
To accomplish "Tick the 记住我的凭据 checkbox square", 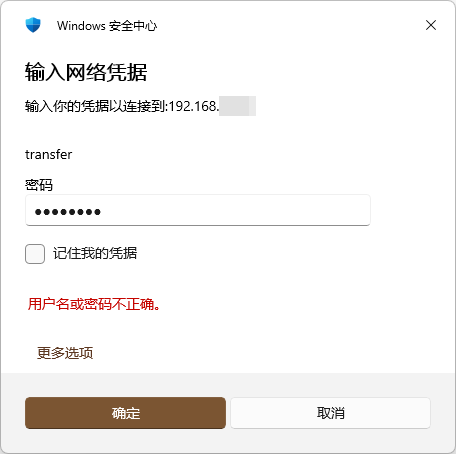I will (x=35, y=254).
